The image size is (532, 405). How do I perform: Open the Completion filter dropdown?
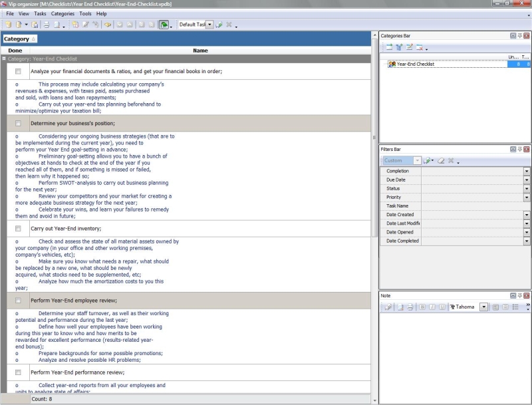pyautogui.click(x=527, y=171)
